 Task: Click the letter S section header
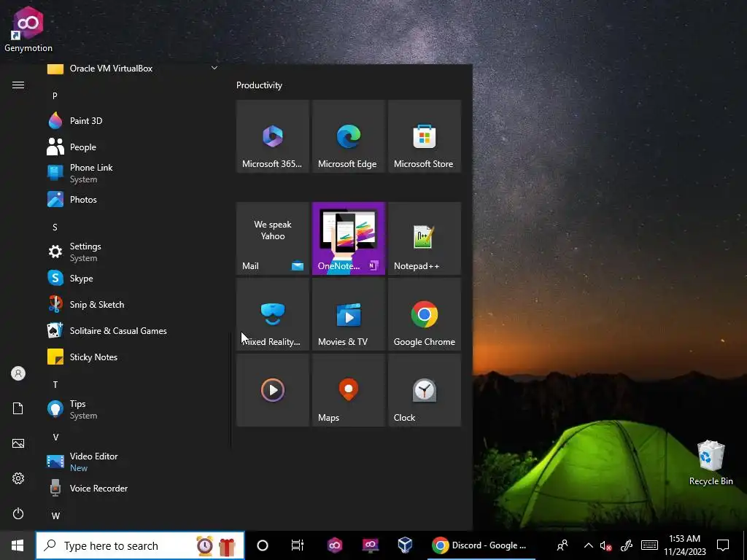(55, 227)
